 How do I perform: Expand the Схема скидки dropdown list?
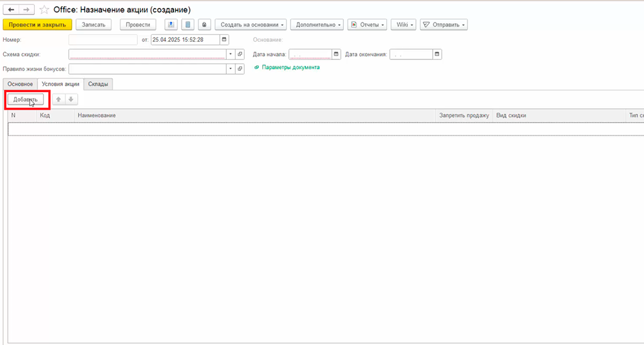tap(230, 54)
